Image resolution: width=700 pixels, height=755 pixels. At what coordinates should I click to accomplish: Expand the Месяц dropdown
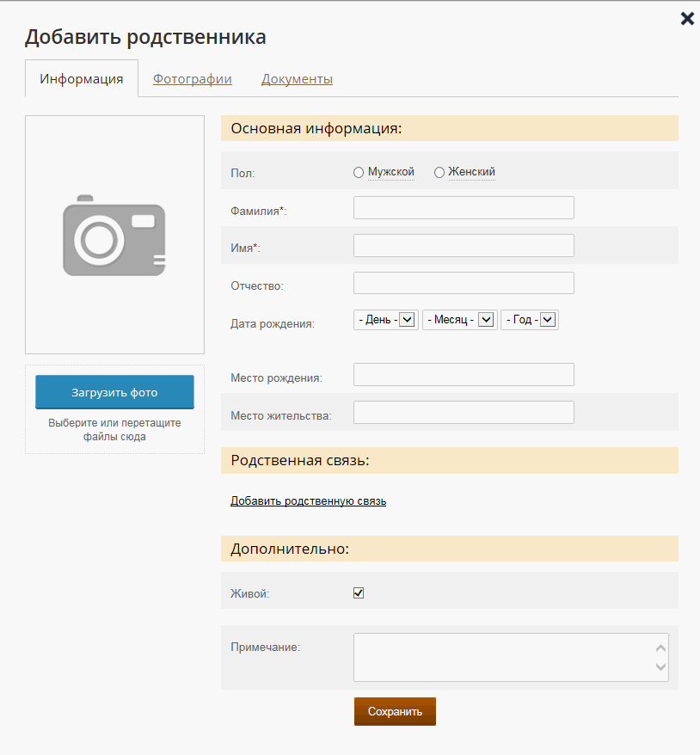[459, 320]
